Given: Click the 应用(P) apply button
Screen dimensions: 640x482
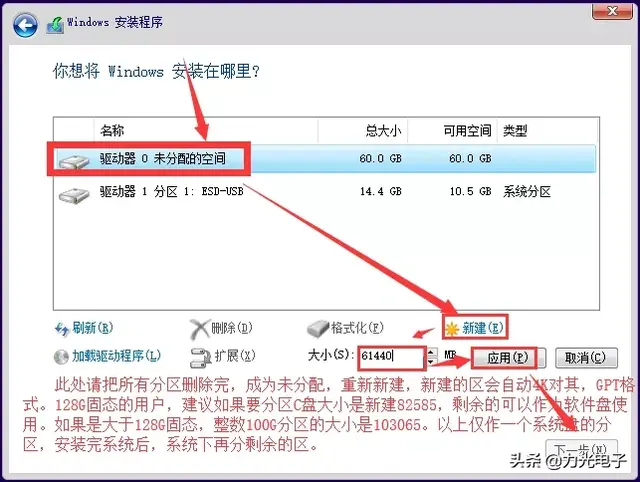Looking at the screenshot, I should [x=508, y=358].
